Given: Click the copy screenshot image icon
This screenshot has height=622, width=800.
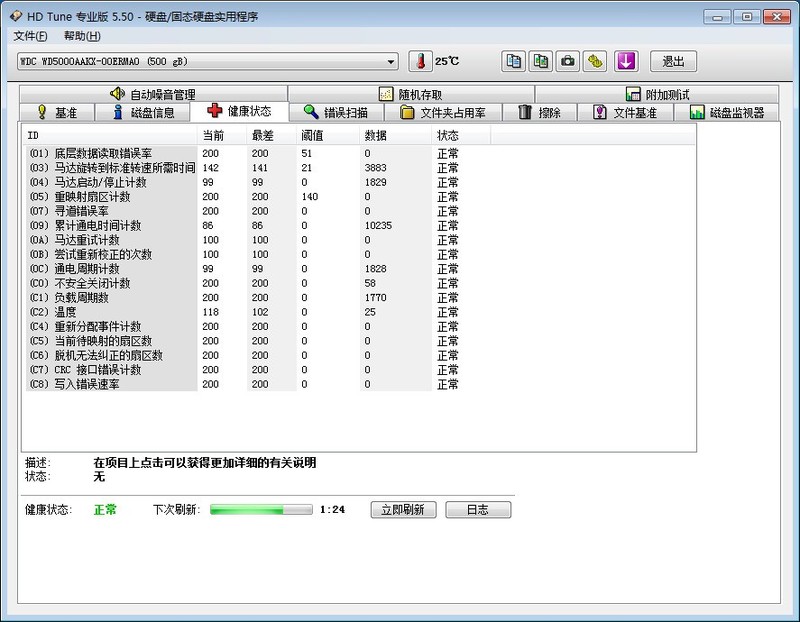Looking at the screenshot, I should pyautogui.click(x=540, y=61).
